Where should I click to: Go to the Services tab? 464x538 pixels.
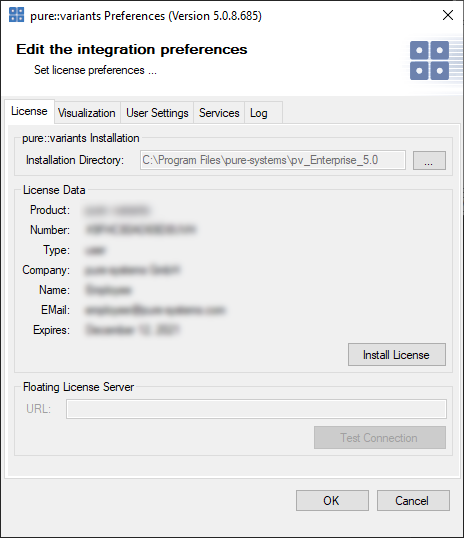click(x=219, y=113)
